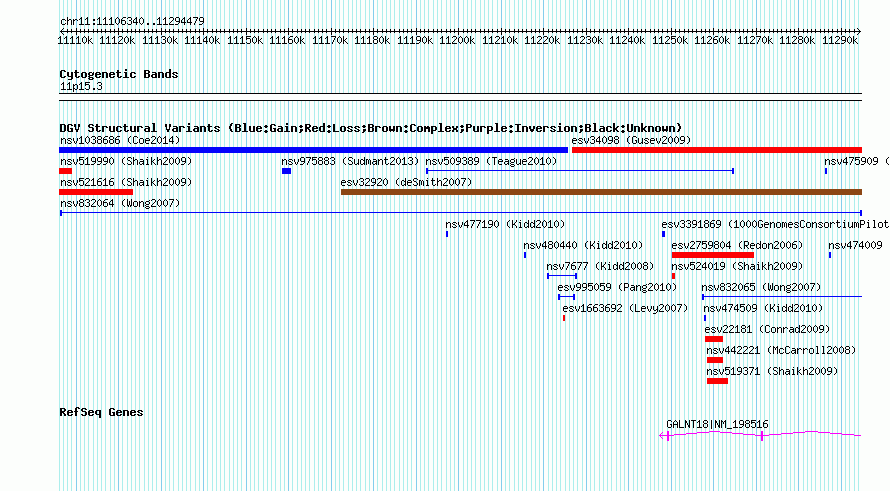Click the Cytogenetic Bands track title
This screenshot has width=890, height=491.
click(x=119, y=74)
